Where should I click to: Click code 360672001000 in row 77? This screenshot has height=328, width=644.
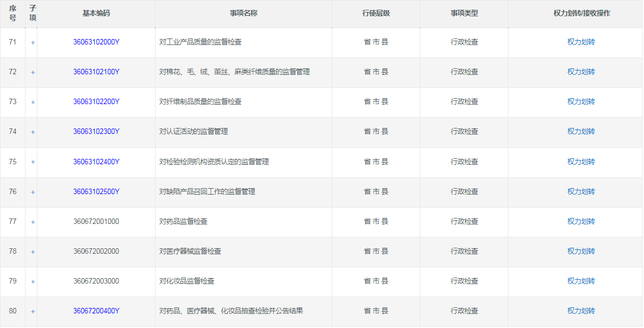(96, 221)
